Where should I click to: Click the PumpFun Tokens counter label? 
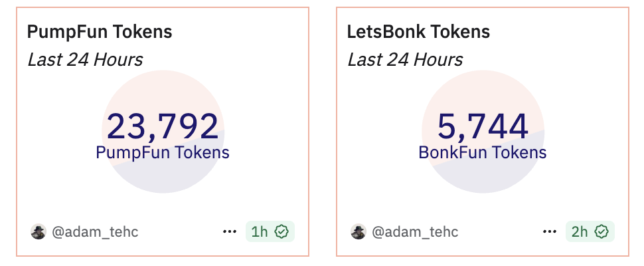tap(163, 152)
